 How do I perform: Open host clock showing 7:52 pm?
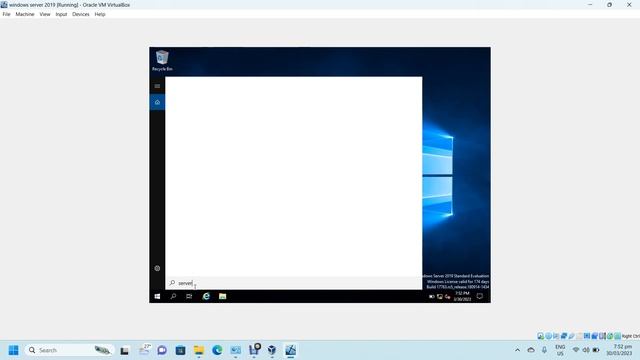pyautogui.click(x=620, y=350)
